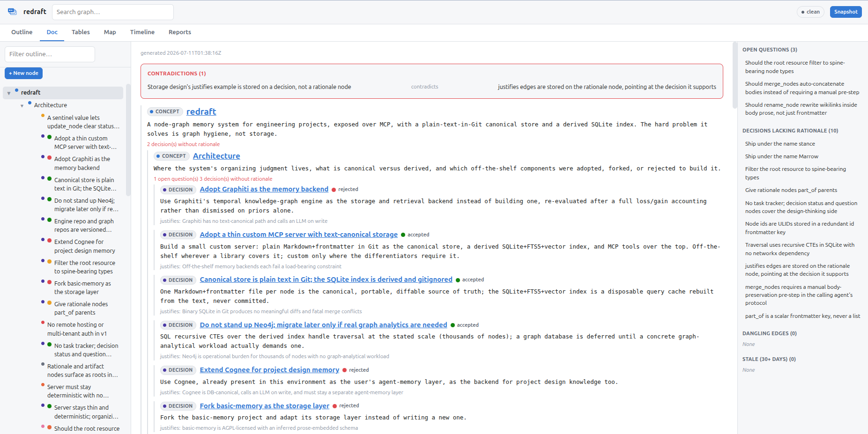868x434 pixels.
Task: Collapse the redraft root tree node
Action: (x=9, y=93)
